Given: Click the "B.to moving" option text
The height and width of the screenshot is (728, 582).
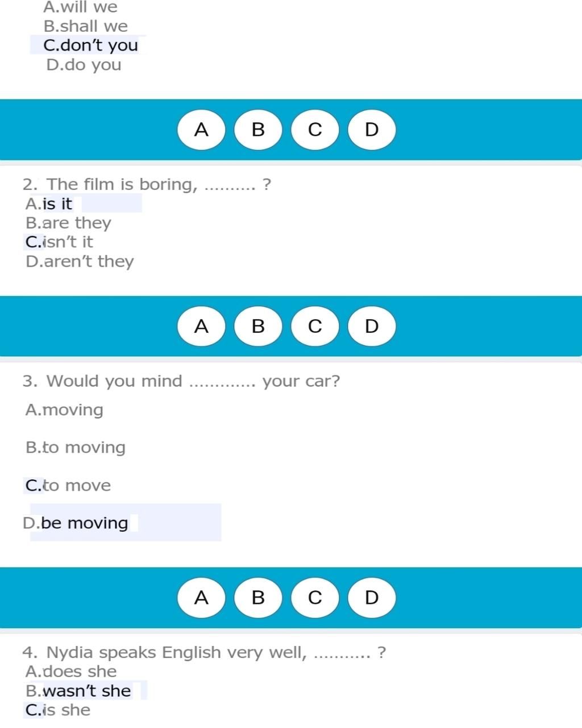Looking at the screenshot, I should pyautogui.click(x=76, y=448).
